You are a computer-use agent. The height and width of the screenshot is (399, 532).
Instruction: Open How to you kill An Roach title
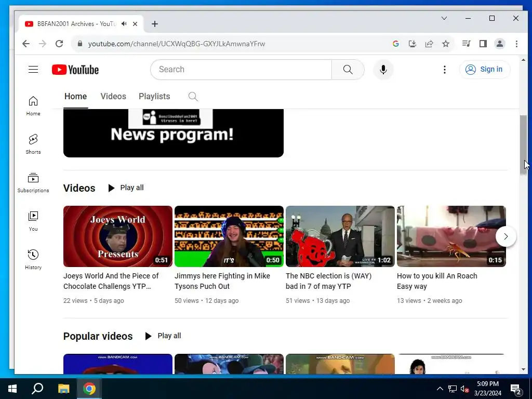(x=437, y=281)
